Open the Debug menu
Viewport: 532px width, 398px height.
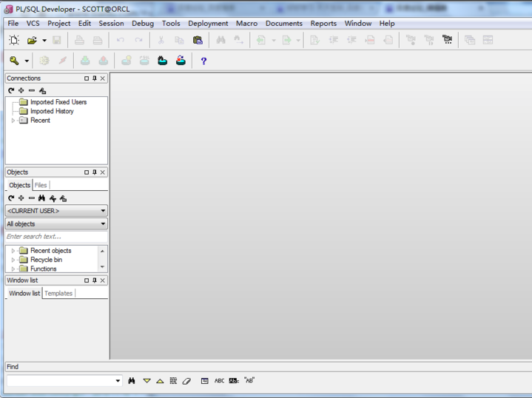[143, 24]
